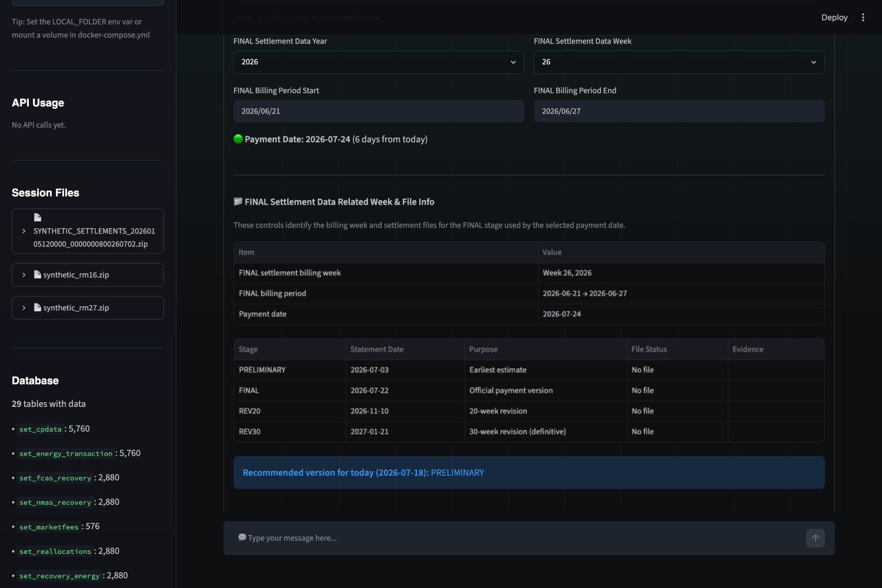Click the Evidence column header

click(x=776, y=349)
